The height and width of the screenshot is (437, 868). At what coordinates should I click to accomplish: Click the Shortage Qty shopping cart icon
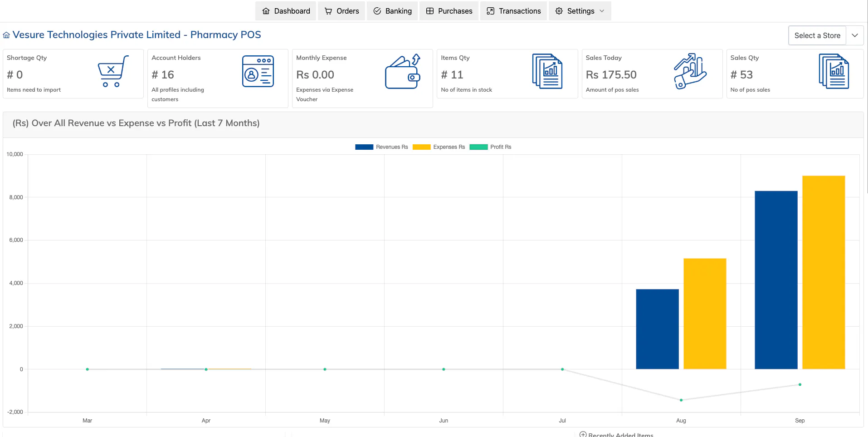pyautogui.click(x=113, y=71)
